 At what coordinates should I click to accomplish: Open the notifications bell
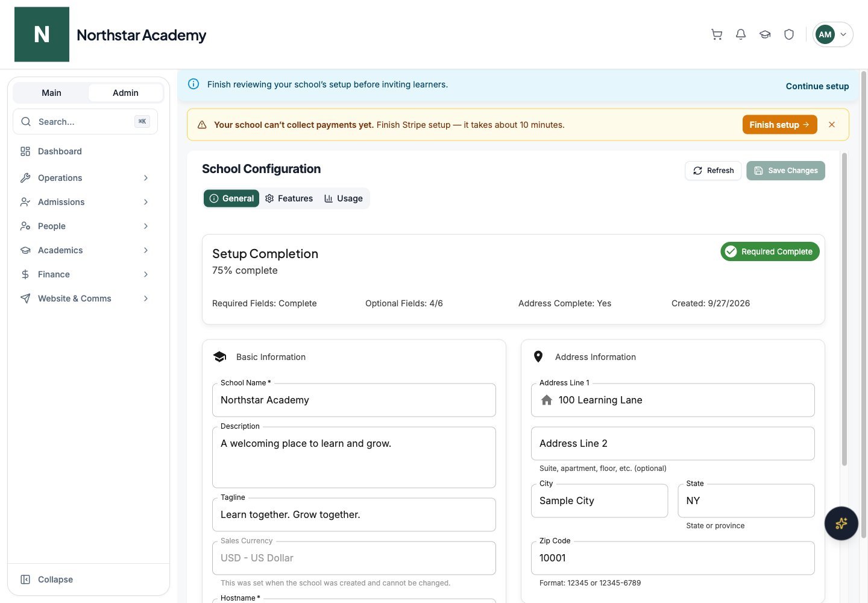pos(741,34)
